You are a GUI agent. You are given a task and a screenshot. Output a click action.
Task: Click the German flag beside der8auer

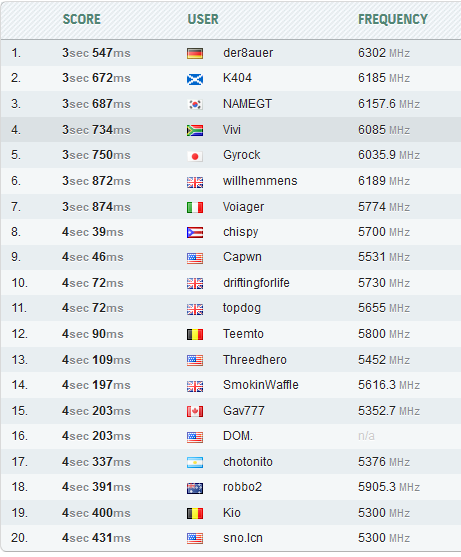[195, 53]
